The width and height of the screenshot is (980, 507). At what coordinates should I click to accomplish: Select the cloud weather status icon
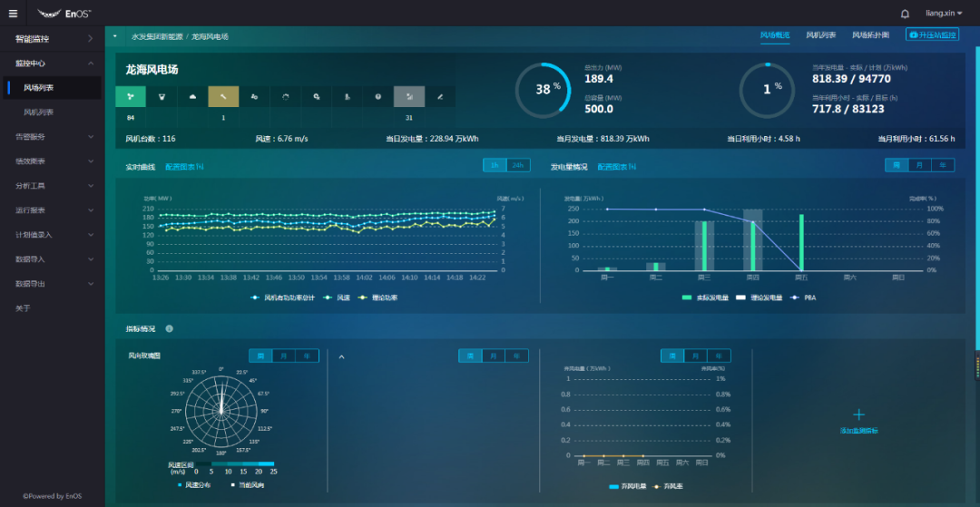(192, 97)
